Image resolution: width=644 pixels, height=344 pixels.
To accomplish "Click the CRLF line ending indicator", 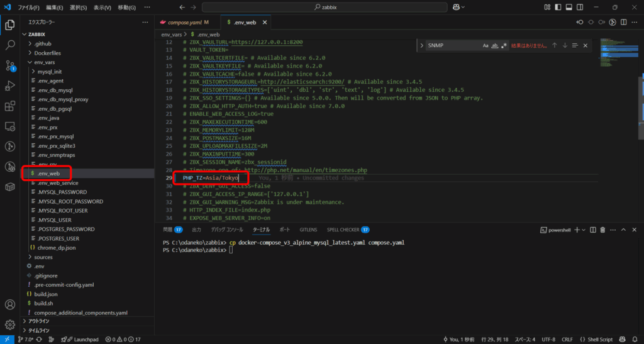I will (x=567, y=340).
